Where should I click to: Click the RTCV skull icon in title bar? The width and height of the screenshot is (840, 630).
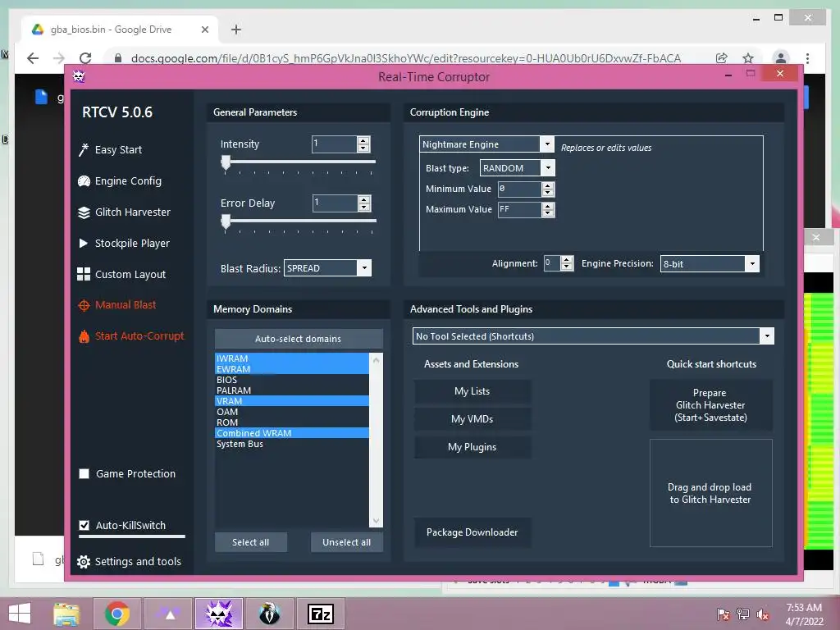[79, 76]
